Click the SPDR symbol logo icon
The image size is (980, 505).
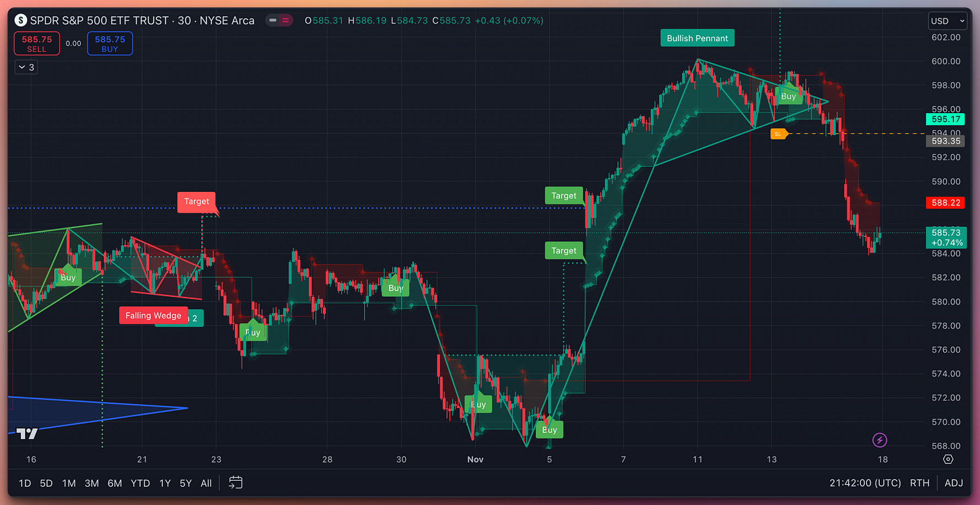coord(21,20)
